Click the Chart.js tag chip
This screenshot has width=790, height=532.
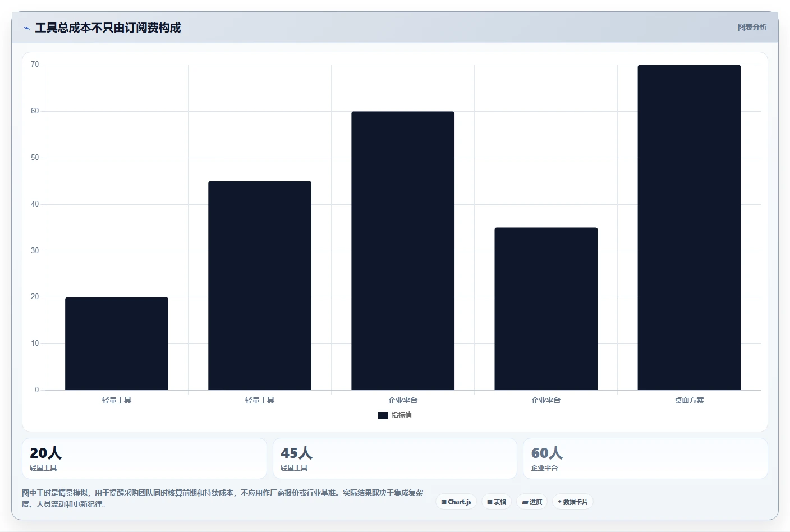pos(456,502)
